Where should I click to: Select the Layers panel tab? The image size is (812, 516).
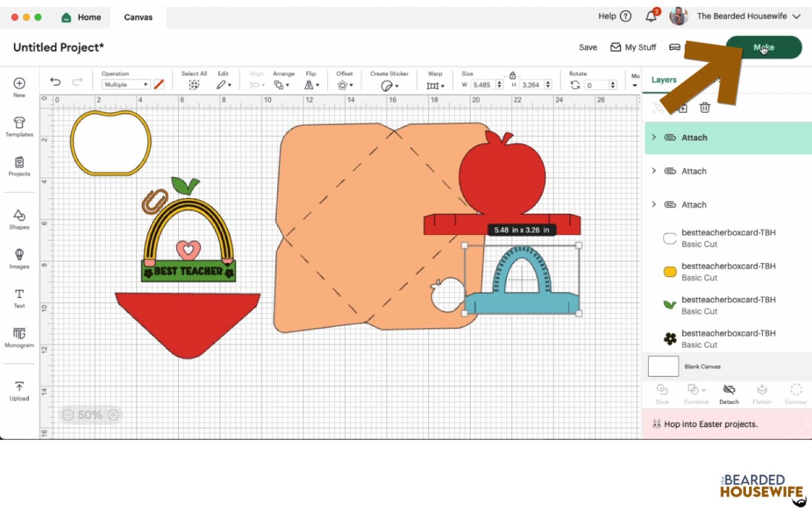pyautogui.click(x=663, y=80)
